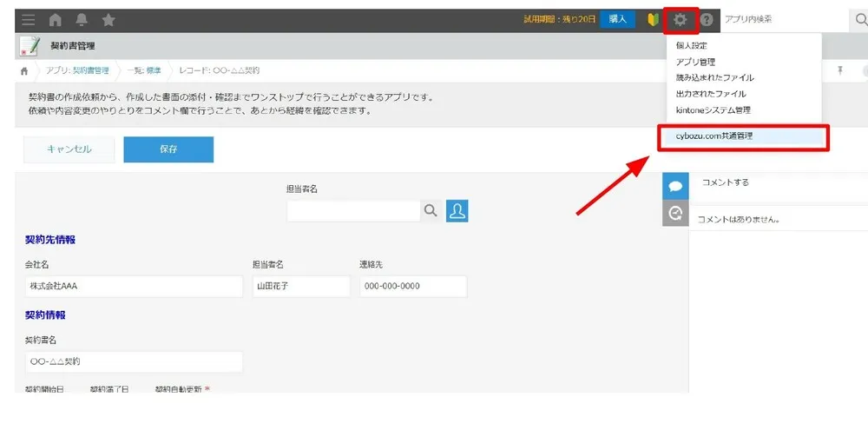Open the help question mark icon
The image size is (868, 424).
pyautogui.click(x=707, y=20)
